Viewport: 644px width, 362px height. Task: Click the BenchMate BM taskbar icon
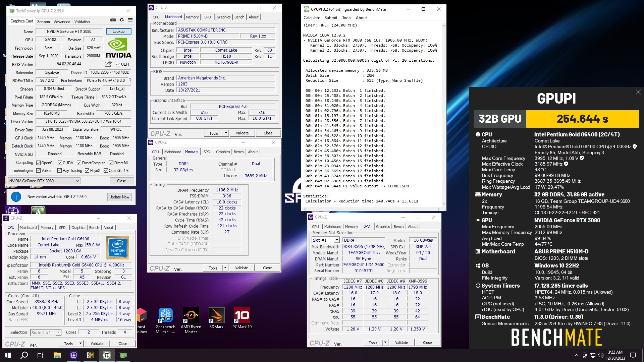coord(90,355)
